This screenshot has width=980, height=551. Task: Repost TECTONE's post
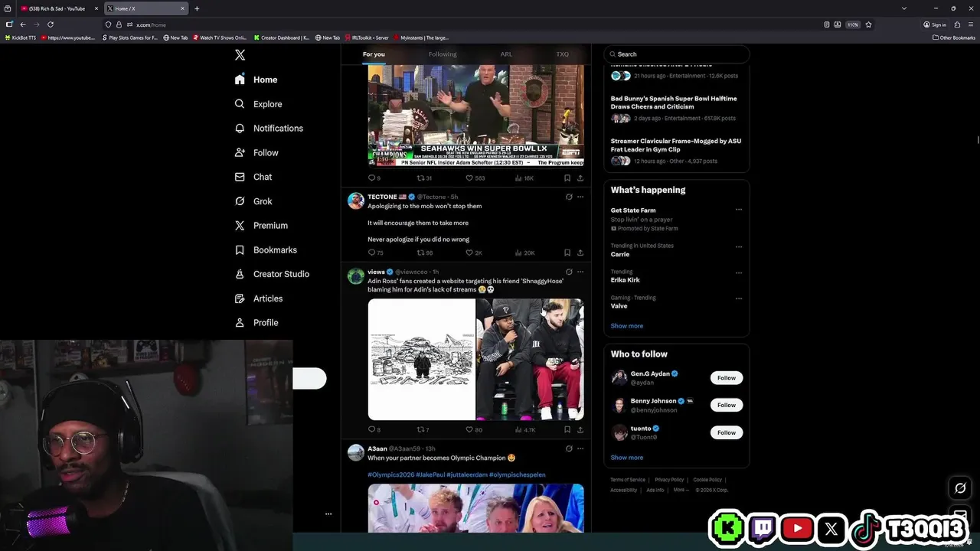pos(424,253)
